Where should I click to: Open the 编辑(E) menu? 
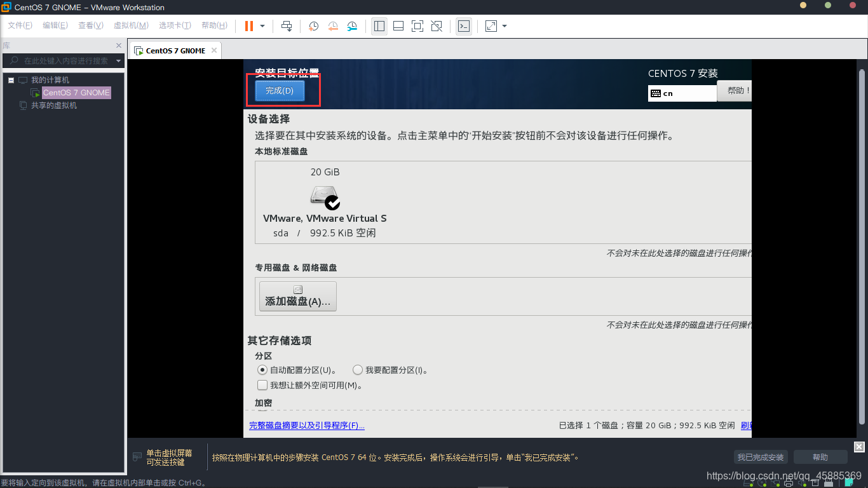pos(55,25)
